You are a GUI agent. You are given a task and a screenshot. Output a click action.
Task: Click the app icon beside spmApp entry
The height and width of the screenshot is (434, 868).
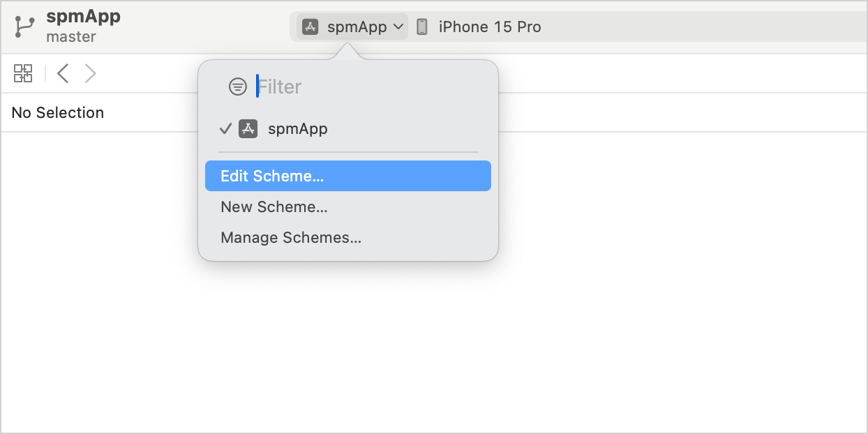point(248,129)
